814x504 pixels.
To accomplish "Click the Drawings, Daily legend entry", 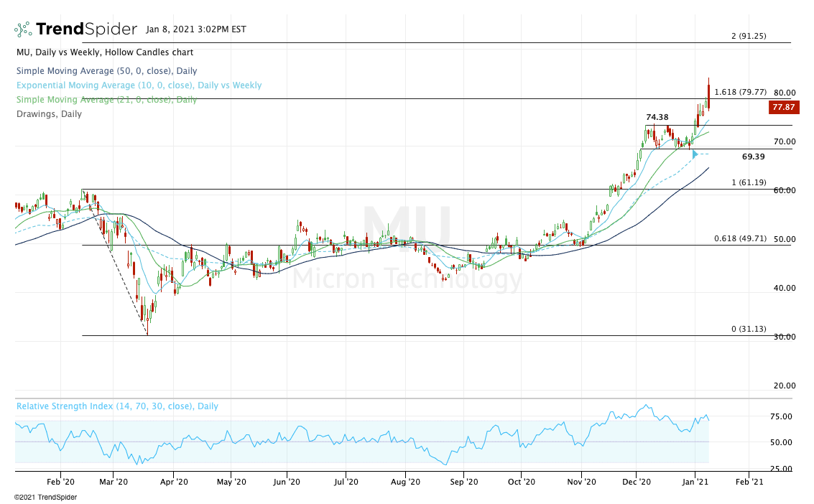I will pyautogui.click(x=49, y=114).
